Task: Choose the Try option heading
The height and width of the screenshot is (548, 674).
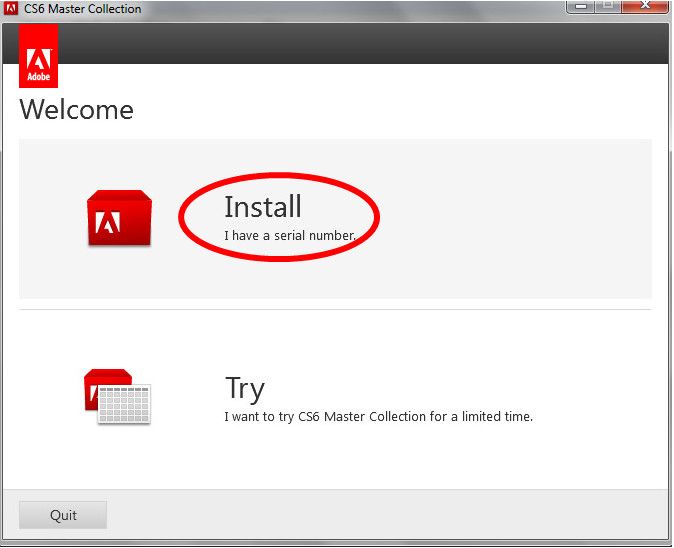Action: coord(245,389)
